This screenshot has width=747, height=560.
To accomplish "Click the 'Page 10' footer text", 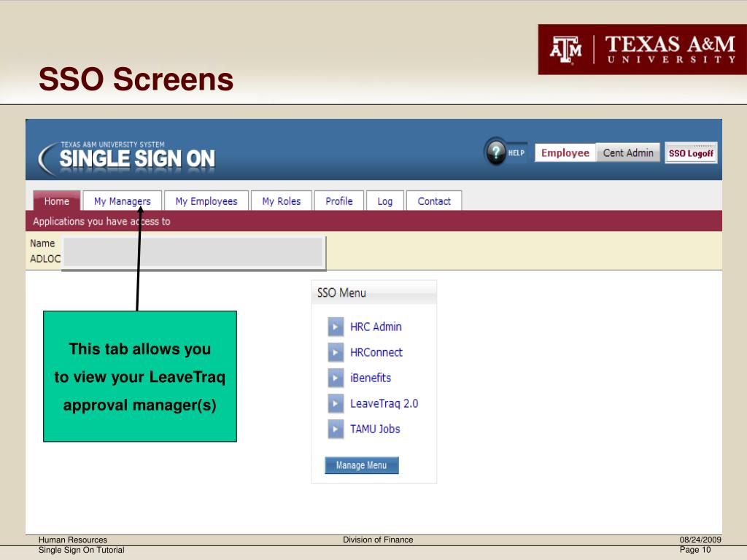I will [x=695, y=550].
